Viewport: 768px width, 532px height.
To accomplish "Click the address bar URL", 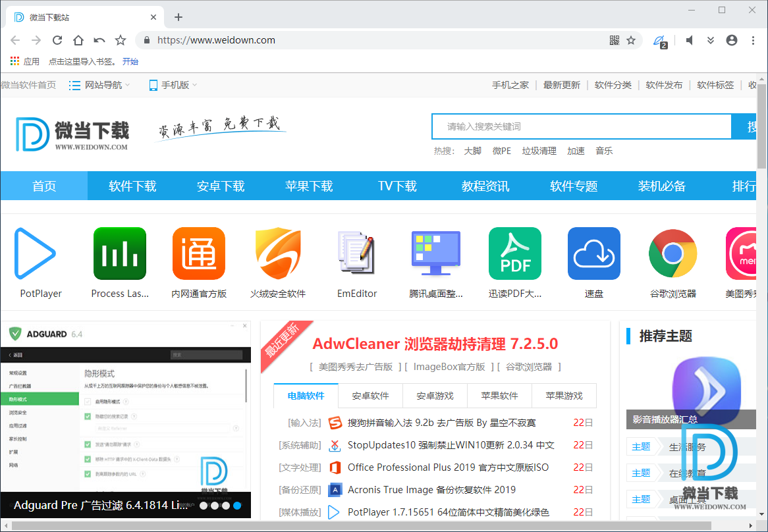I will pos(216,40).
